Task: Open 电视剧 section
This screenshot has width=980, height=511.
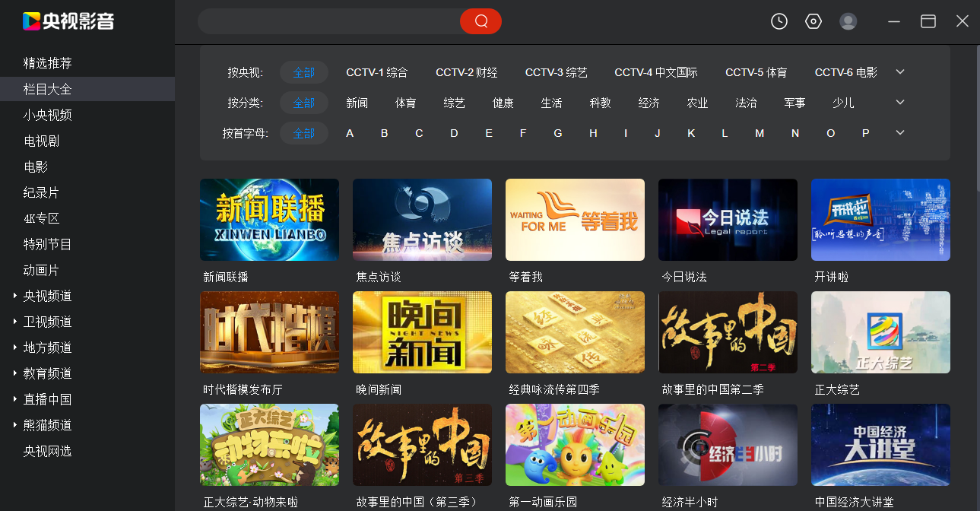Action: pos(42,141)
